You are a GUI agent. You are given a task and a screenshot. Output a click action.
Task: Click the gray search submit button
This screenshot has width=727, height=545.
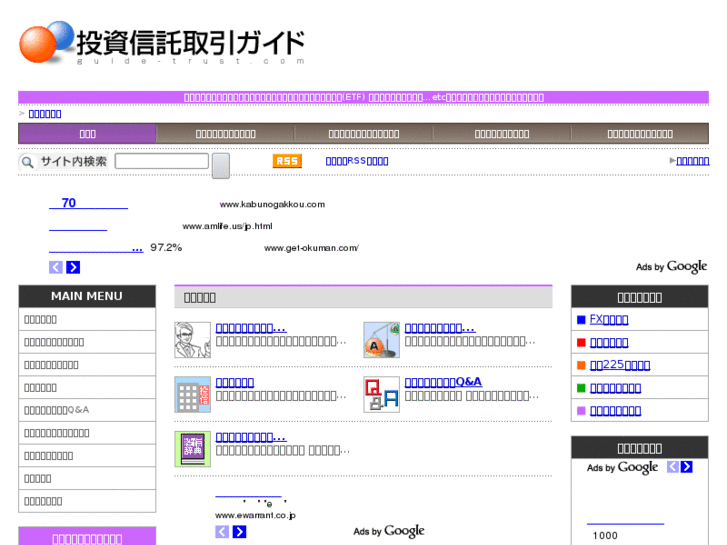(221, 166)
